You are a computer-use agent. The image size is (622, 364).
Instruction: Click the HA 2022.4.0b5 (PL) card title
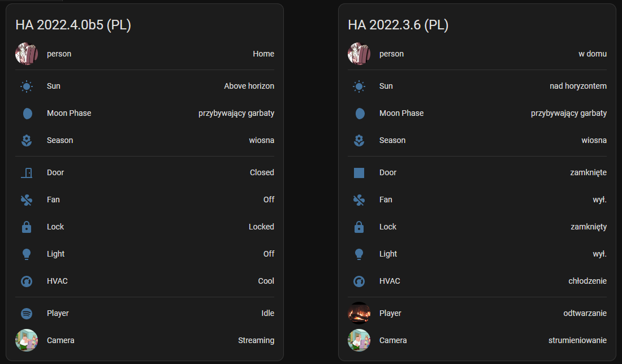click(x=74, y=25)
